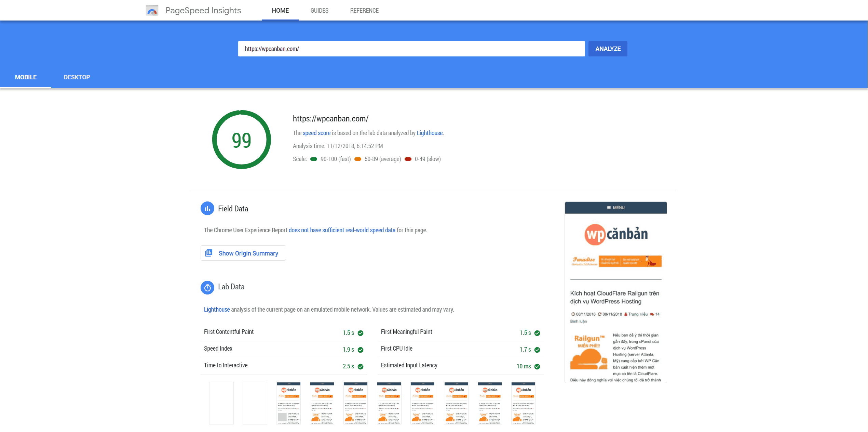Click the green check next to First Contentful Paint
Image resolution: width=868 pixels, height=432 pixels.
pos(361,333)
